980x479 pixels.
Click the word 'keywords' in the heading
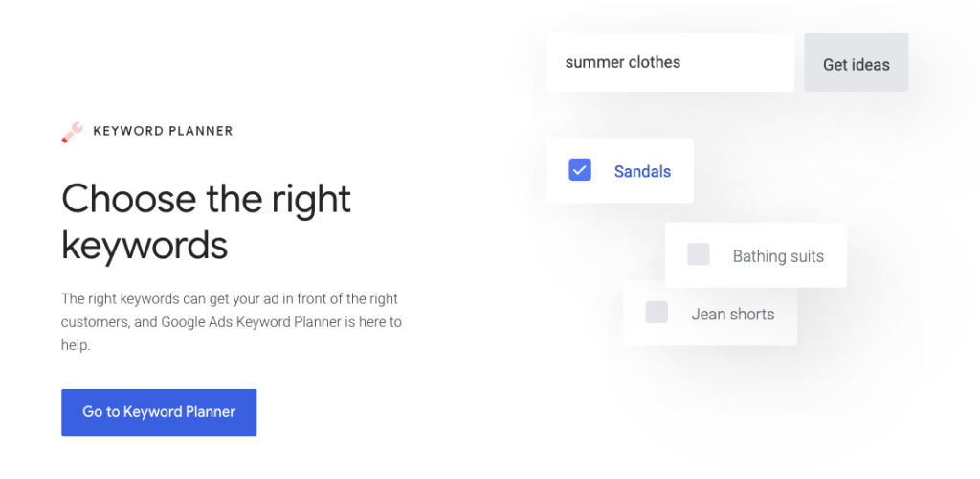145,245
